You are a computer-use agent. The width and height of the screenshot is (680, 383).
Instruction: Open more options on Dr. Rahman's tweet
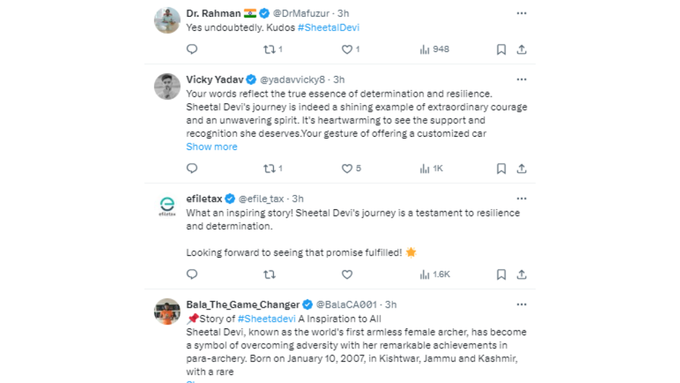coord(521,13)
